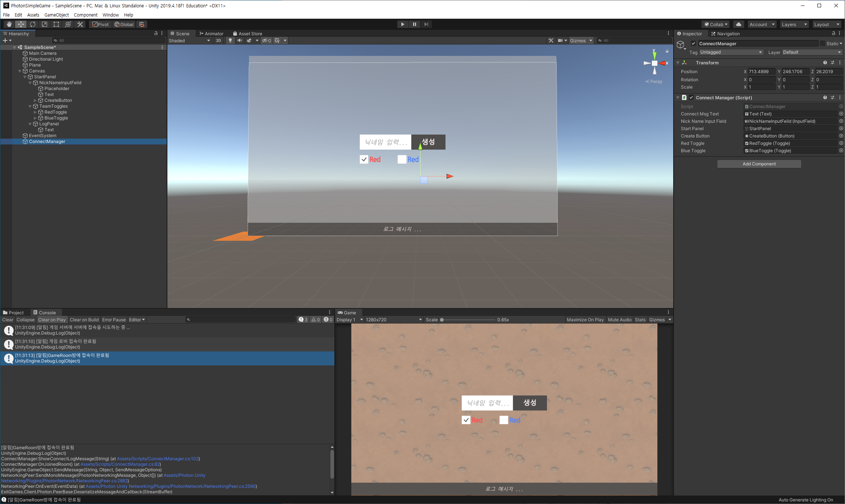845x504 pixels.
Task: Collapse the Canvas tree item
Action: point(20,71)
